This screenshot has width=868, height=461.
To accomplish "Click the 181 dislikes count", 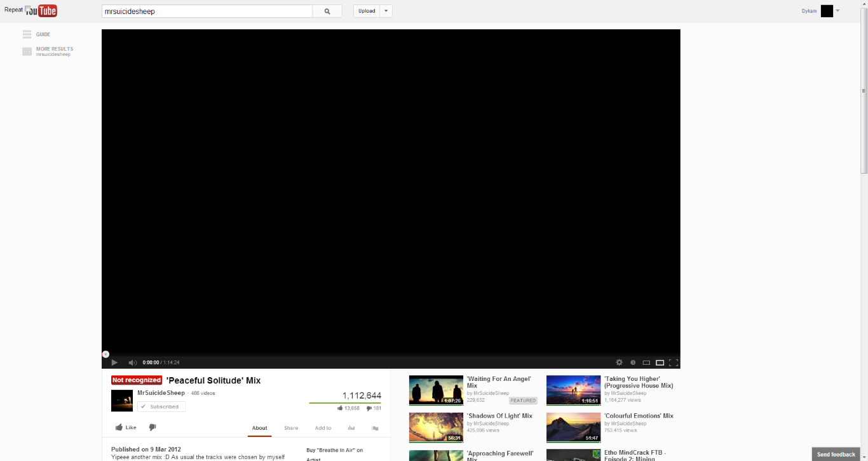I will pos(374,408).
